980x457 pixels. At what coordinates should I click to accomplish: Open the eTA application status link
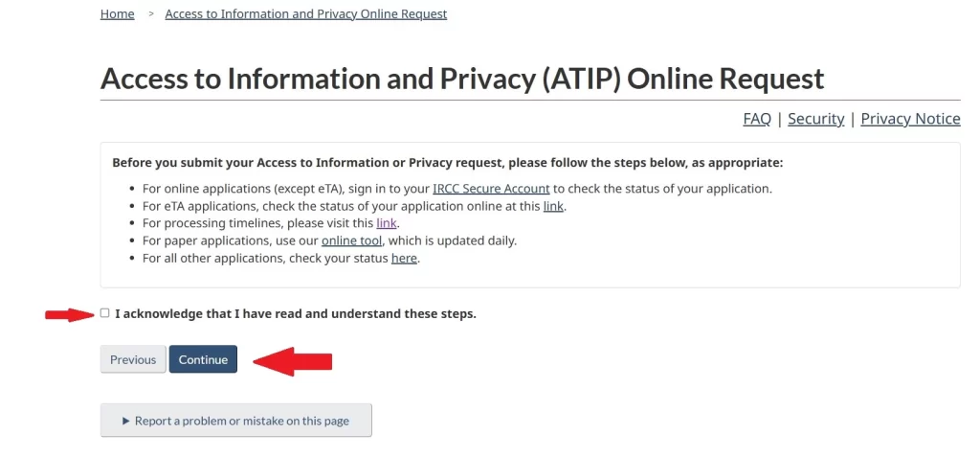pos(553,206)
